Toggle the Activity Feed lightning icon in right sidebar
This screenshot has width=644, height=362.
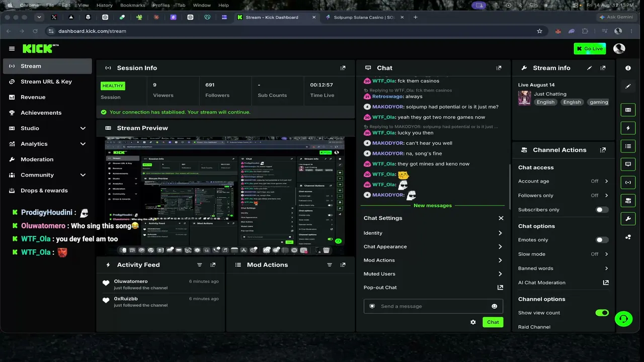628,128
